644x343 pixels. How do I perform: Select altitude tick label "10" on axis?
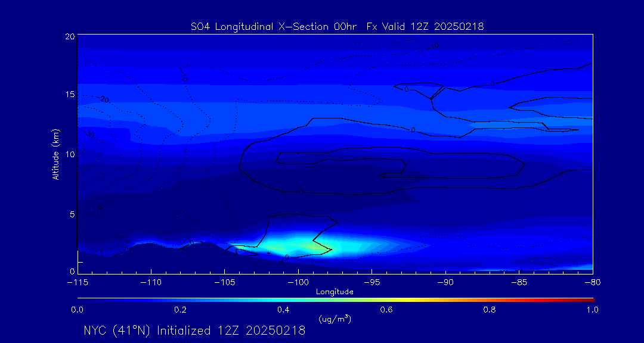coord(69,154)
